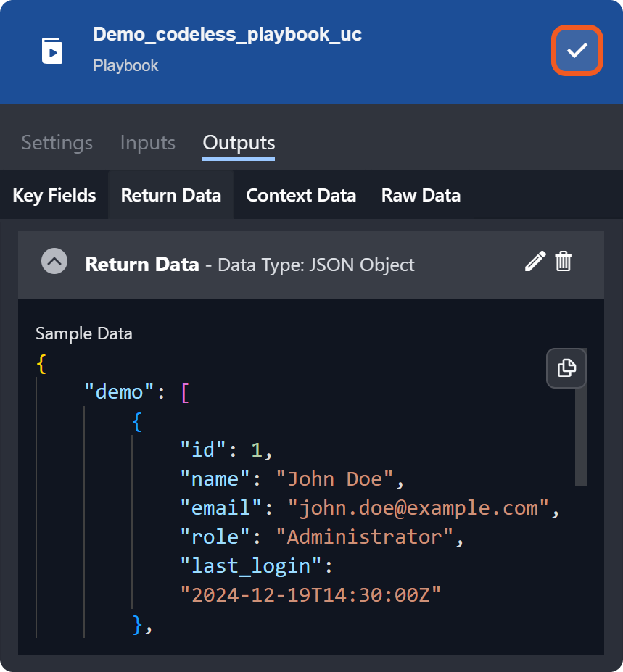
Task: Click the sample data vertical scrollbar
Action: point(580,435)
